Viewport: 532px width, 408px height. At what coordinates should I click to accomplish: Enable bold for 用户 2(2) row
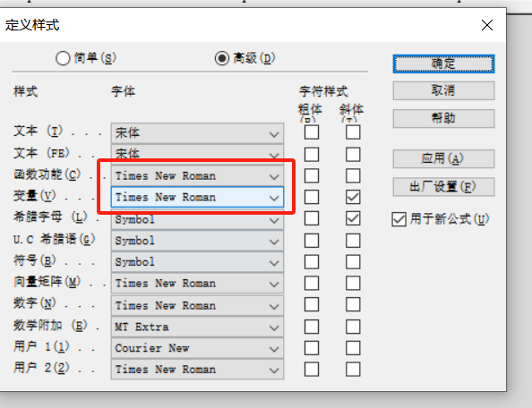312,370
